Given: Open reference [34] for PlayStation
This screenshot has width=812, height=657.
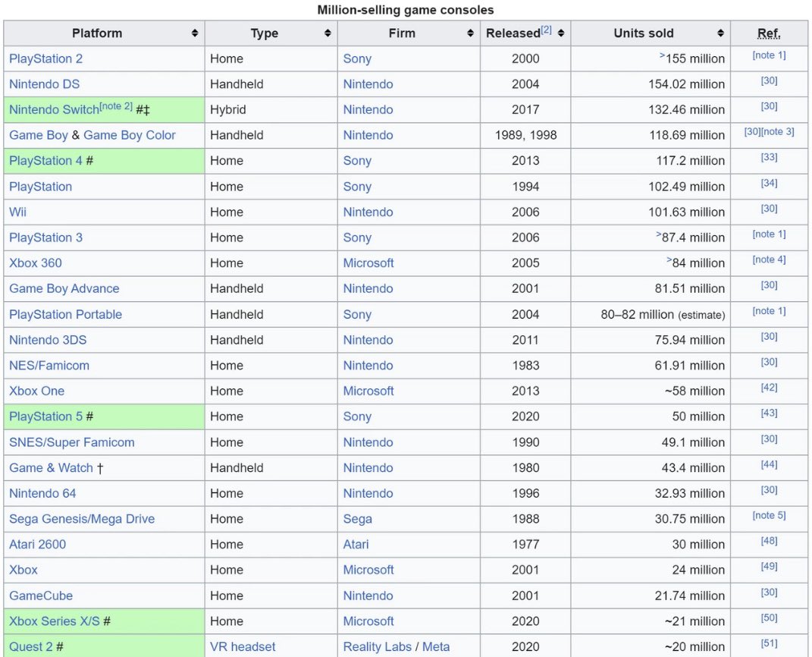Looking at the screenshot, I should coord(769,183).
